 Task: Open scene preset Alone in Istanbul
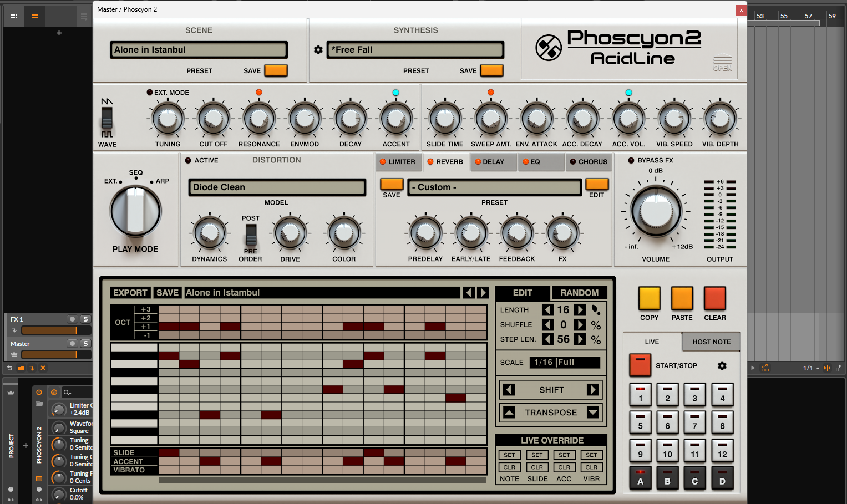pyautogui.click(x=199, y=50)
